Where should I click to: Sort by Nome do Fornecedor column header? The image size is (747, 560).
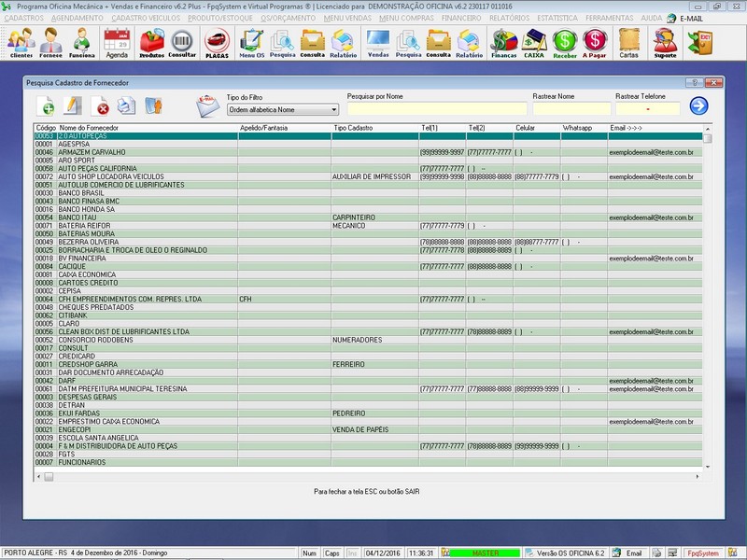pos(89,128)
